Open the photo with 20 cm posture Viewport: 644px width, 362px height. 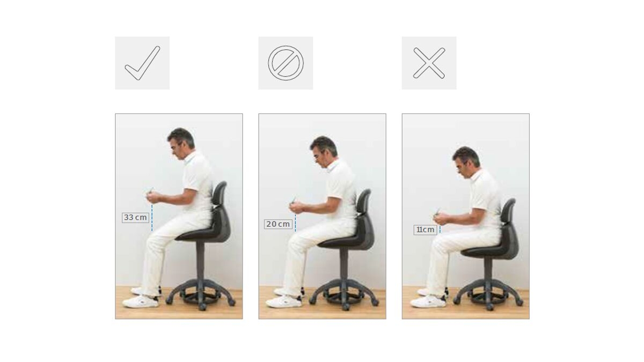click(x=322, y=216)
